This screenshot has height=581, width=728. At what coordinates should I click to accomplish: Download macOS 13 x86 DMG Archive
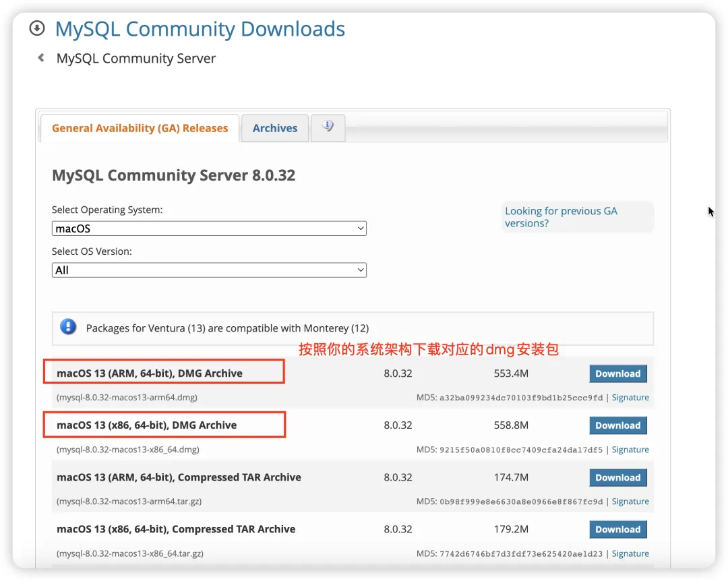click(618, 425)
